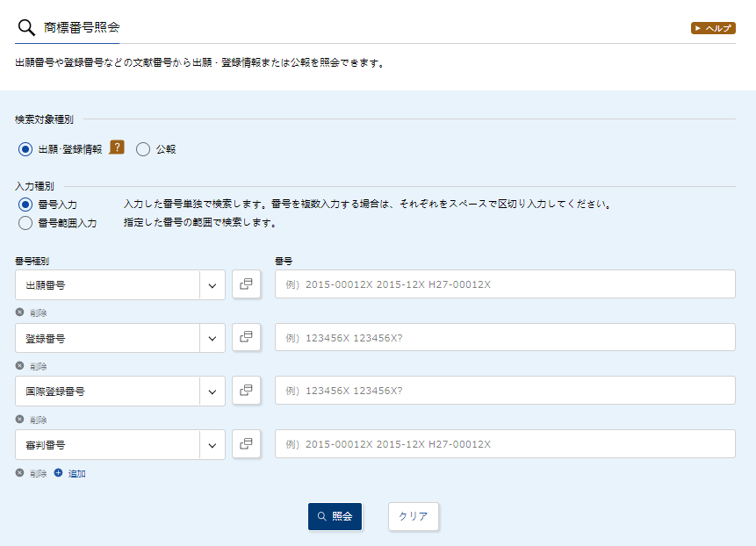Click the duplicate icon beside the 登録番号 dropdown

click(x=246, y=337)
